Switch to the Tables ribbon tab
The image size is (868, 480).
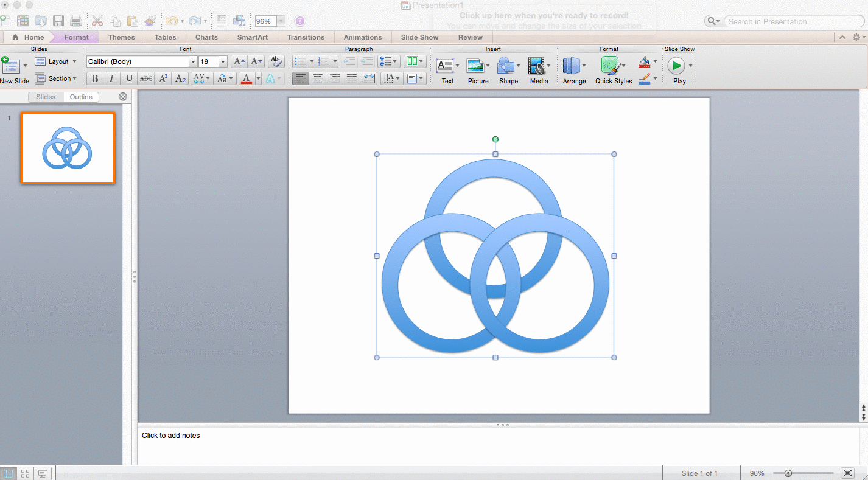tap(165, 37)
